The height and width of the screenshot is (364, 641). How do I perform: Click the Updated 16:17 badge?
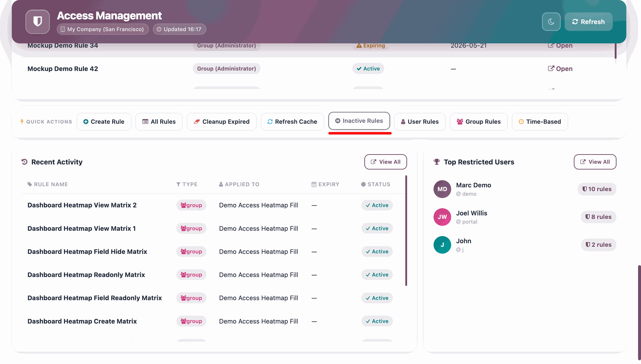point(179,29)
